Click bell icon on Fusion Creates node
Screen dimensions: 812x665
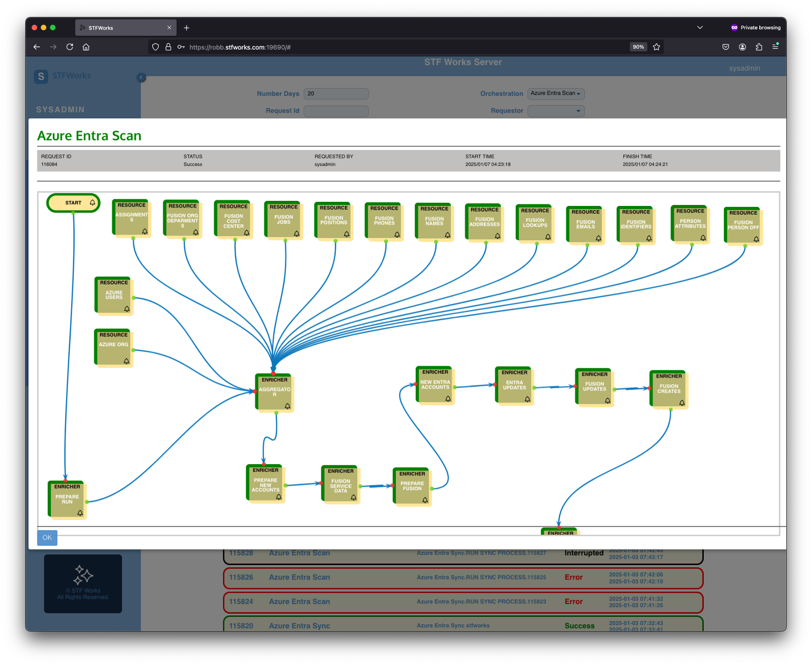682,403
